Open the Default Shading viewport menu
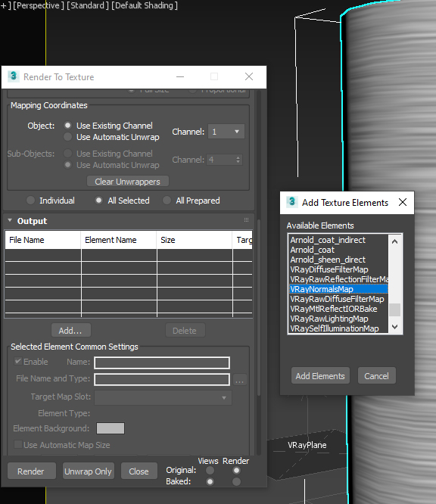The image size is (436, 504). coord(145,5)
